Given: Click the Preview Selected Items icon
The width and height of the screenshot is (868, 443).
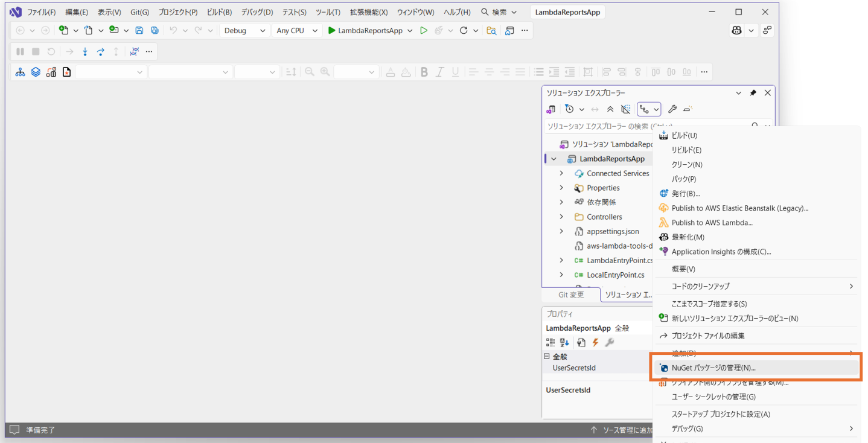Looking at the screenshot, I should coord(688,109).
